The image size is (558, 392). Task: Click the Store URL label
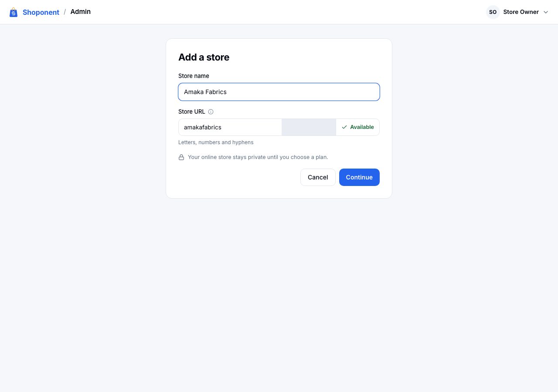[191, 112]
